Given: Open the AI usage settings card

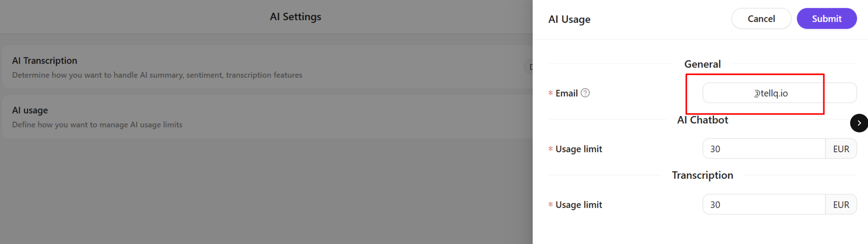Looking at the screenshot, I should coord(267,117).
